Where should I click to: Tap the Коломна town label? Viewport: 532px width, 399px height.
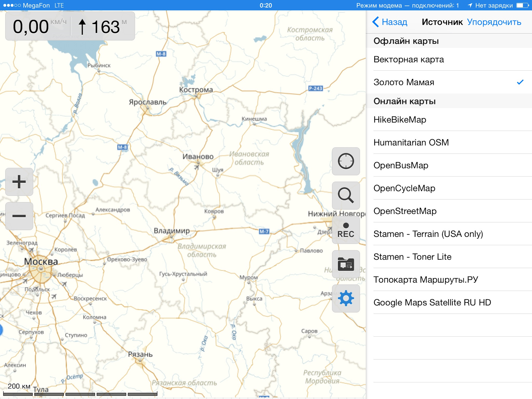coord(94,317)
